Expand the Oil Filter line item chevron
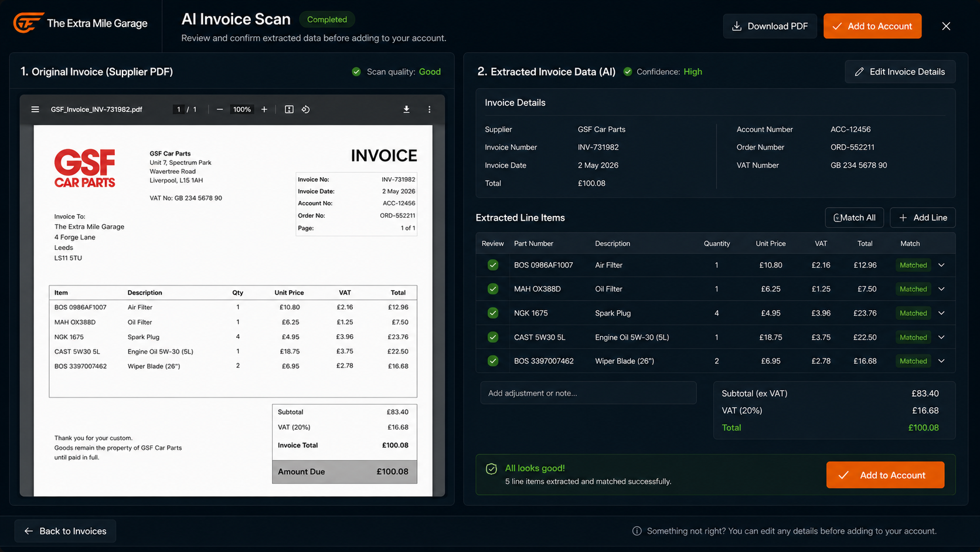980x552 pixels. (941, 289)
